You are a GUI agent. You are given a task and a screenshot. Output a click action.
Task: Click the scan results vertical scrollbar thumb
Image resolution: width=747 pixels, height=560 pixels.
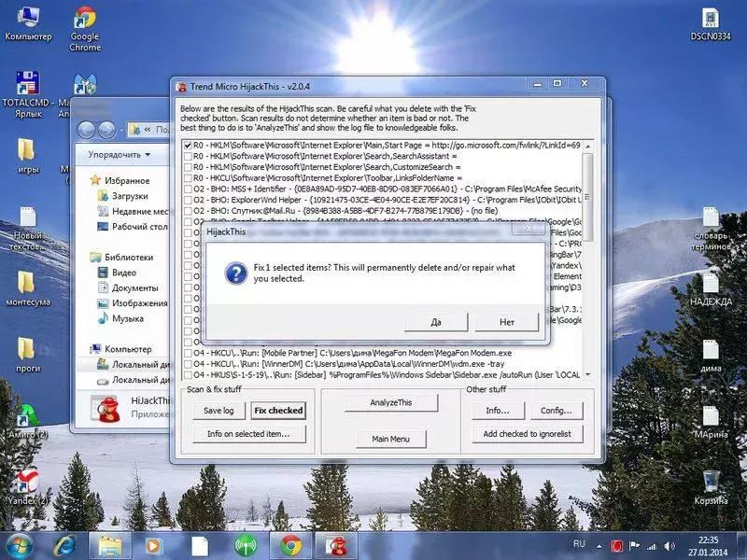click(588, 196)
